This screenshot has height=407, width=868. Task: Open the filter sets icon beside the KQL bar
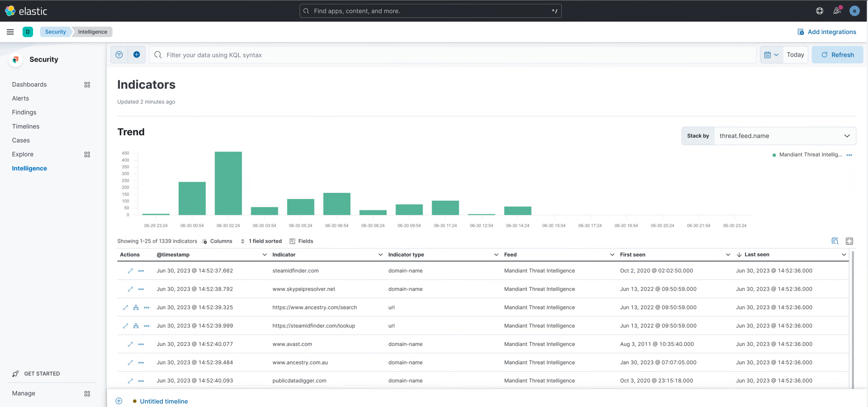pos(119,54)
